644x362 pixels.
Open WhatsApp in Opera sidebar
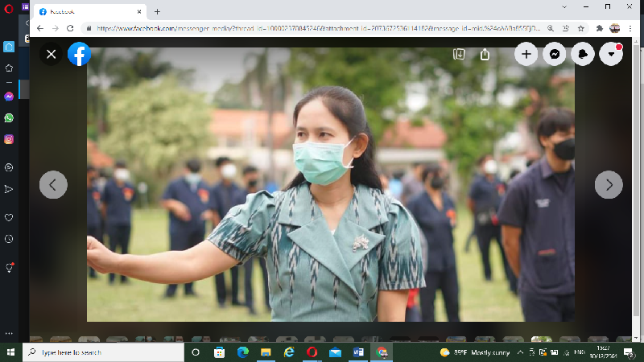[9, 117]
